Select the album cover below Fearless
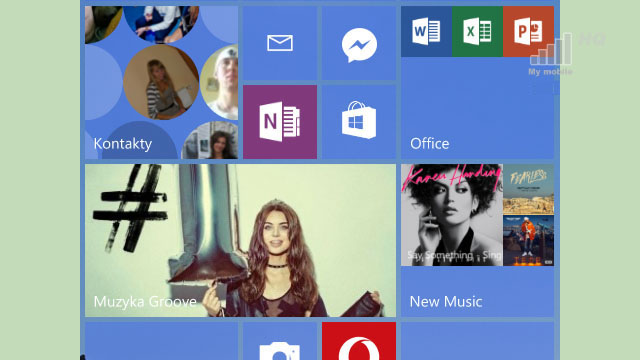The width and height of the screenshot is (640, 360). click(x=529, y=241)
